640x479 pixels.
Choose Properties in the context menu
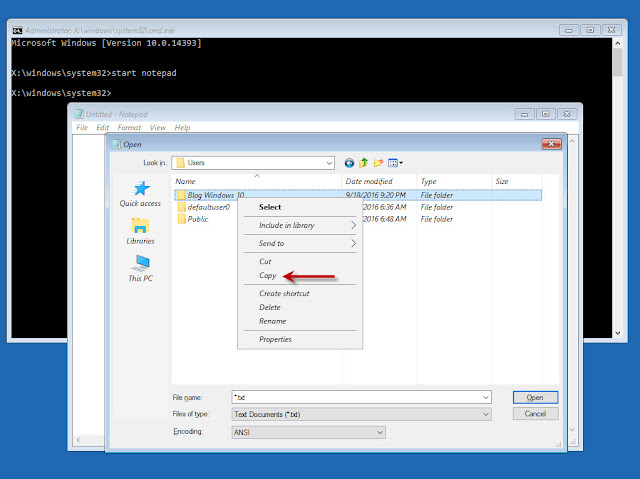pyautogui.click(x=275, y=339)
